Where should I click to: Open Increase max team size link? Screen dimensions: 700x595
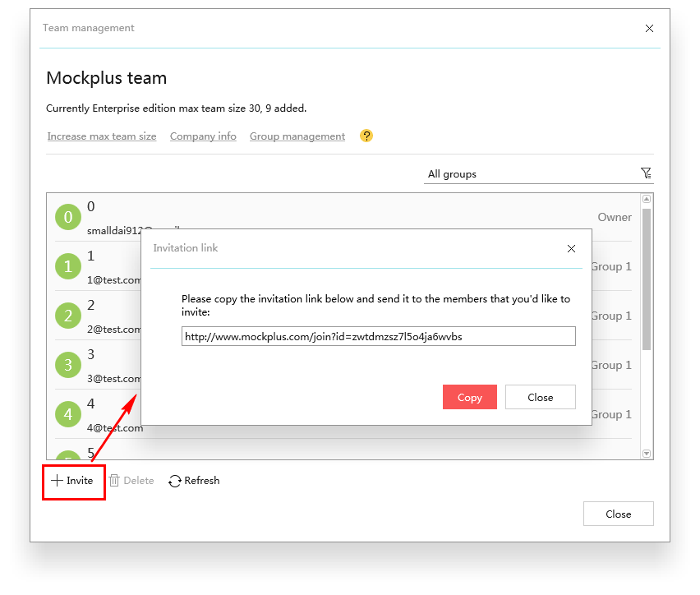(102, 136)
